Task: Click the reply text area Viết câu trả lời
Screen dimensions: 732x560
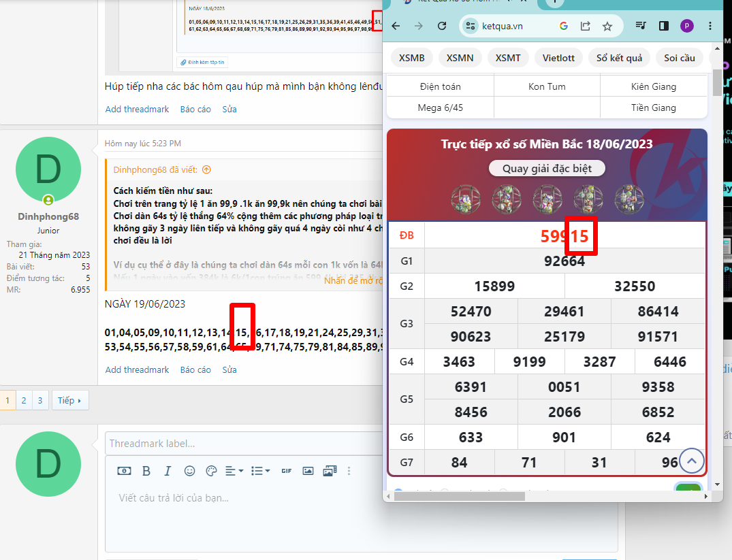Action: 361,518
